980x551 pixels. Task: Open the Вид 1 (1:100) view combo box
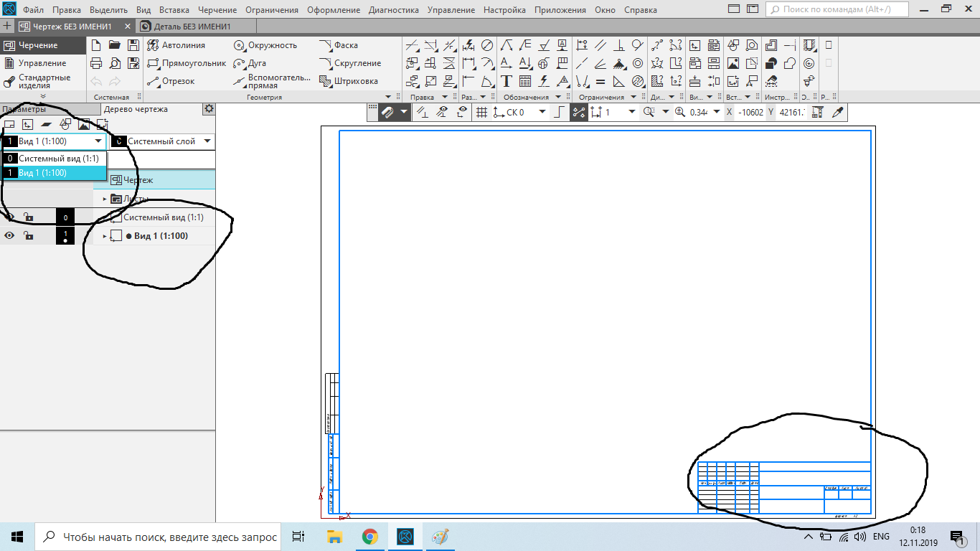[x=55, y=141]
